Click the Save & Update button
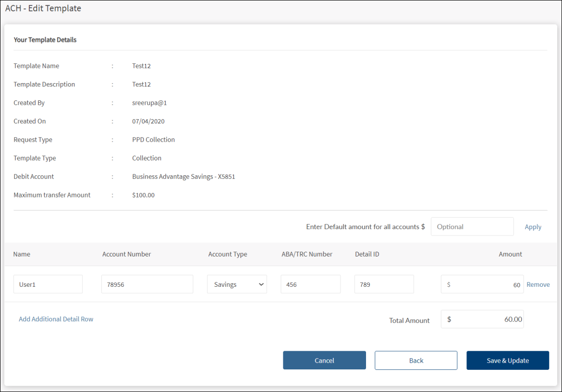 pos(507,360)
